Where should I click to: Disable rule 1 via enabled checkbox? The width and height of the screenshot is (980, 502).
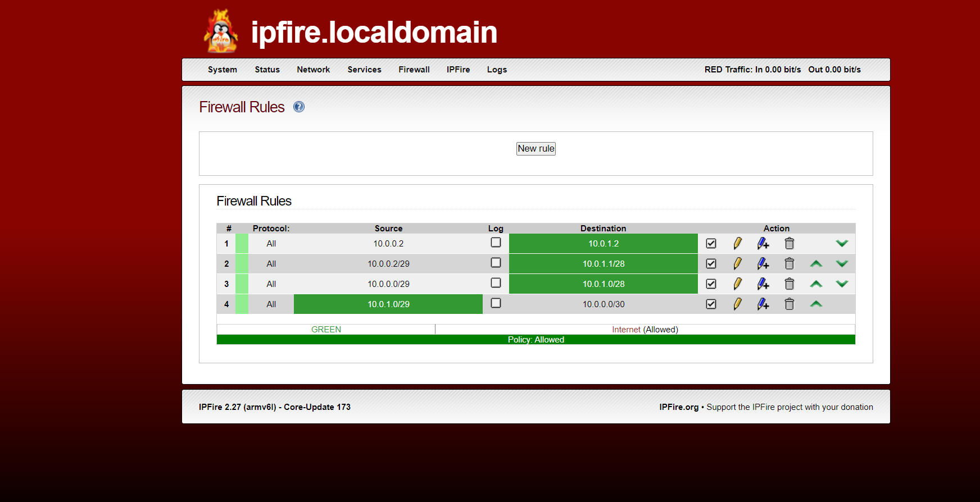[711, 243]
